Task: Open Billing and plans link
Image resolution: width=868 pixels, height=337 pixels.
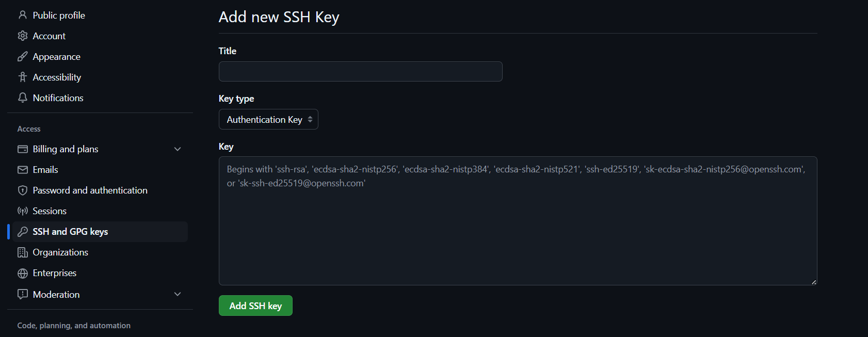Action: (x=66, y=149)
